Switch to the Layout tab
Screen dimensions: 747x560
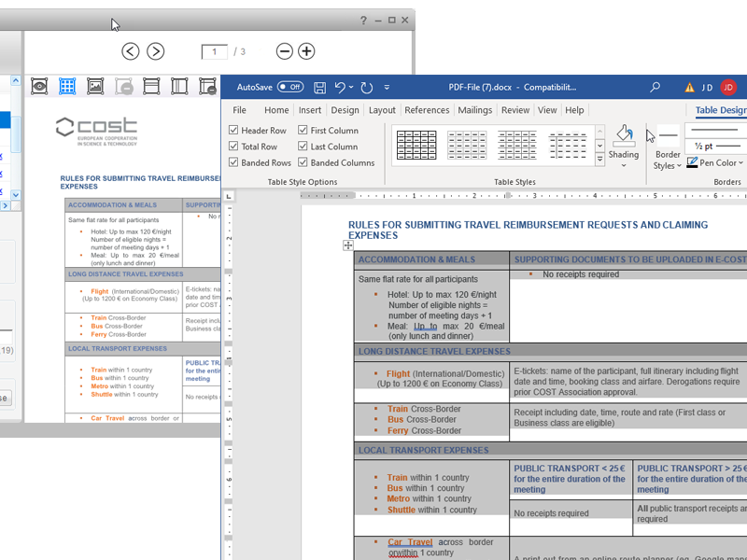click(x=382, y=110)
